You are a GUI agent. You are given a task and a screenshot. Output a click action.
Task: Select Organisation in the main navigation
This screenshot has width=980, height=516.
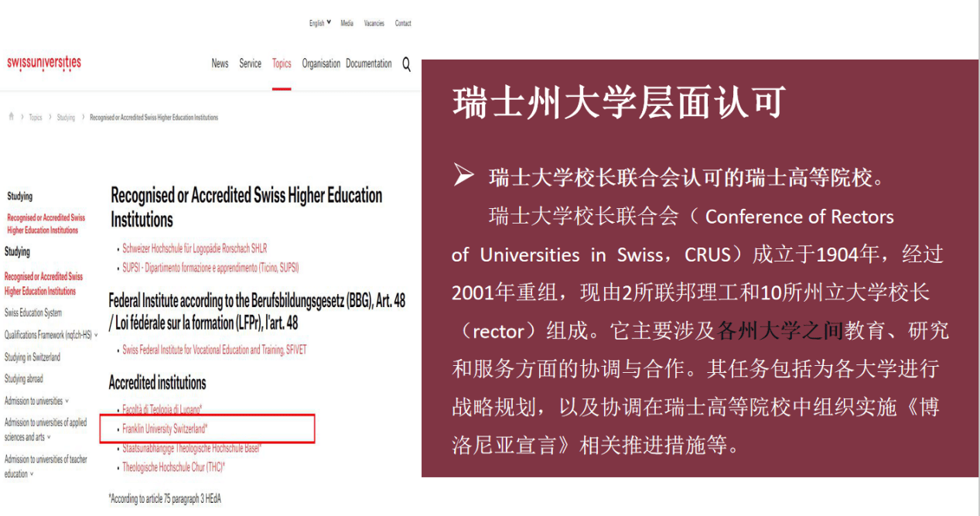(x=321, y=64)
